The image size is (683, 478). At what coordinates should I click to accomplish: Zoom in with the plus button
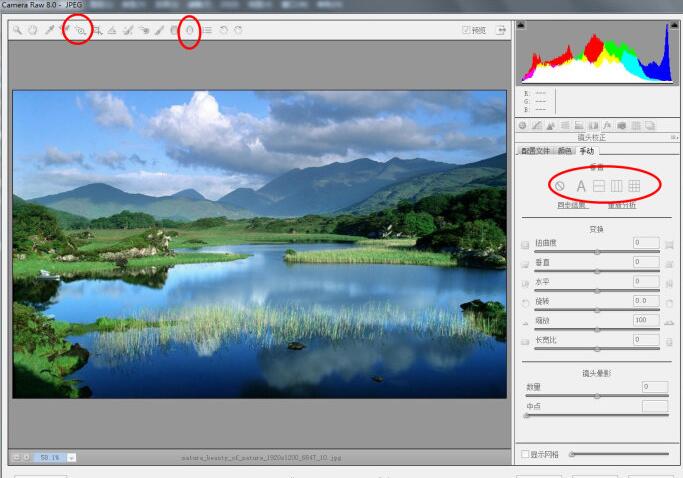pyautogui.click(x=27, y=458)
